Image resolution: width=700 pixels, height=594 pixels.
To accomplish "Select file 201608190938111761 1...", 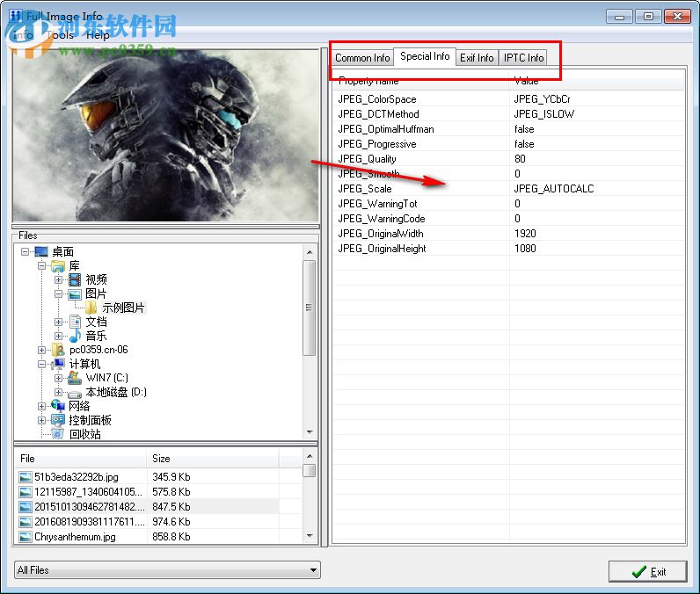I will pos(90,522).
